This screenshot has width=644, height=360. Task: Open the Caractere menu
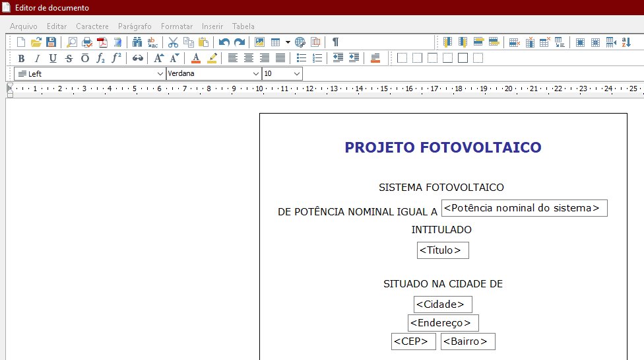coord(92,26)
